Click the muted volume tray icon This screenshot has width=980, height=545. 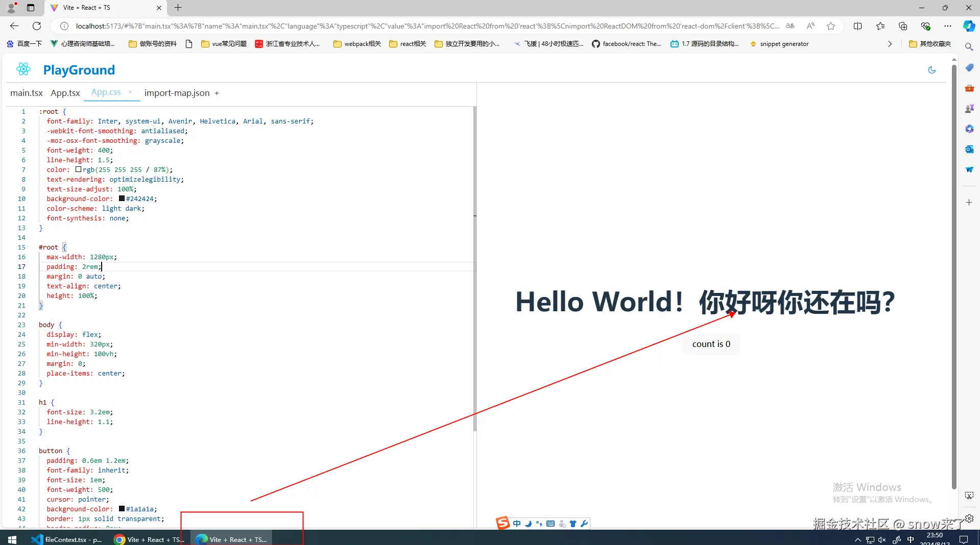coord(882,539)
